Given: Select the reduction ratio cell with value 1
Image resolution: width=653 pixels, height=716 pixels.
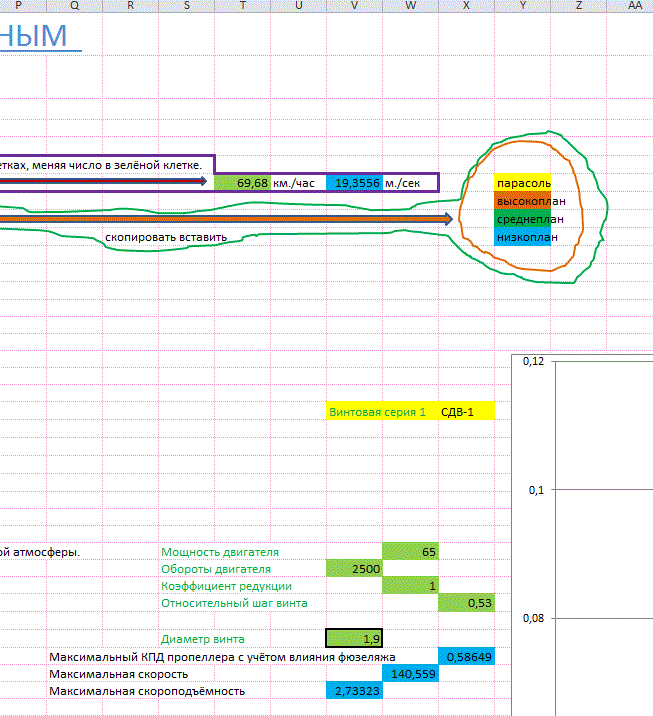Looking at the screenshot, I should coord(410,585).
